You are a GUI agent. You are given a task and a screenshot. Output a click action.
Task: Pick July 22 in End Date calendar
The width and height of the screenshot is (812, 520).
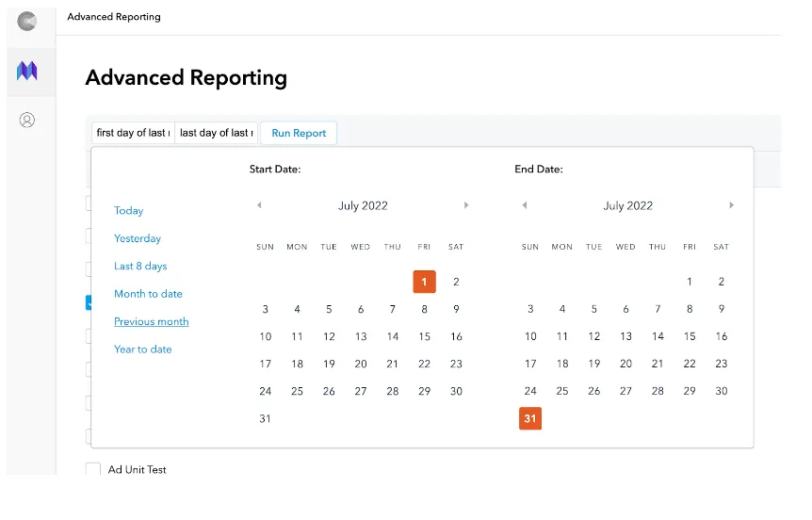pos(690,365)
